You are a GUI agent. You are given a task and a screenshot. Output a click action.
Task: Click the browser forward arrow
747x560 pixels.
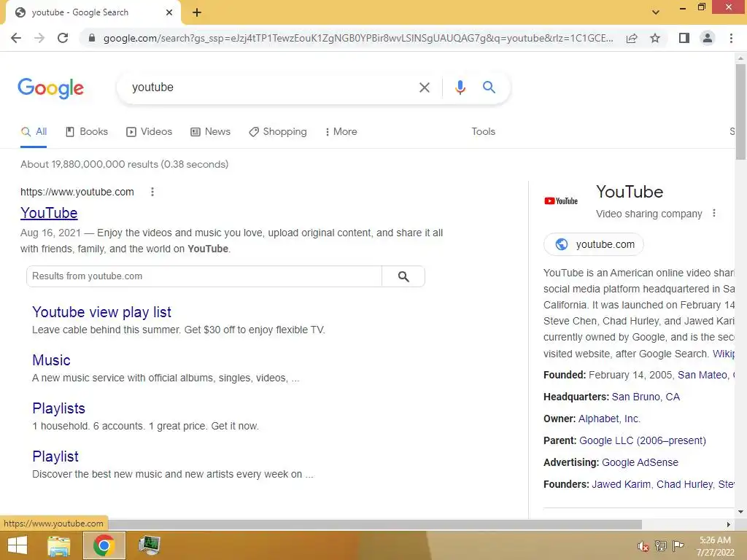point(39,38)
